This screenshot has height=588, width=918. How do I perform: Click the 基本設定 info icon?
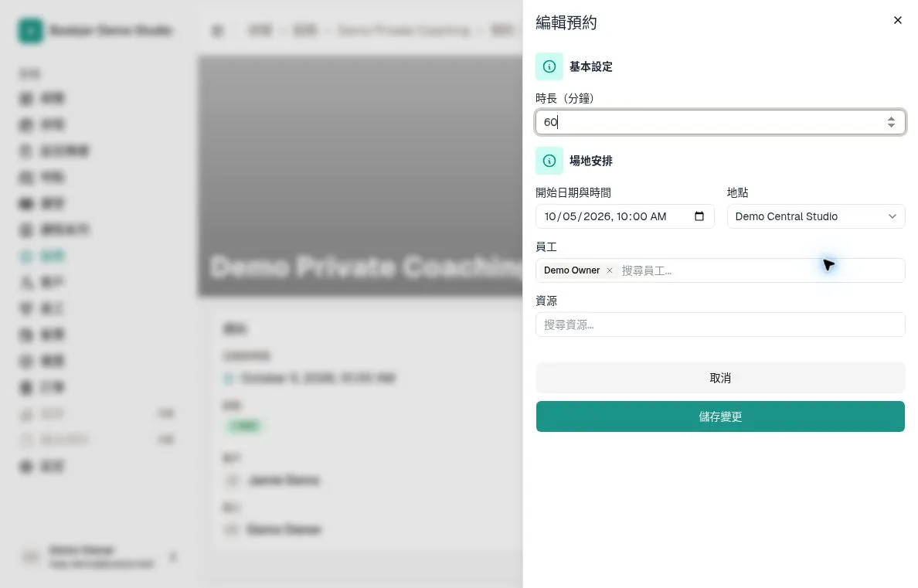click(549, 66)
